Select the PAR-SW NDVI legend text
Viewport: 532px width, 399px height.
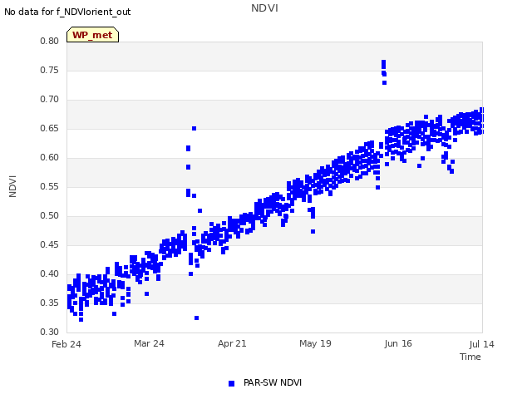point(273,382)
